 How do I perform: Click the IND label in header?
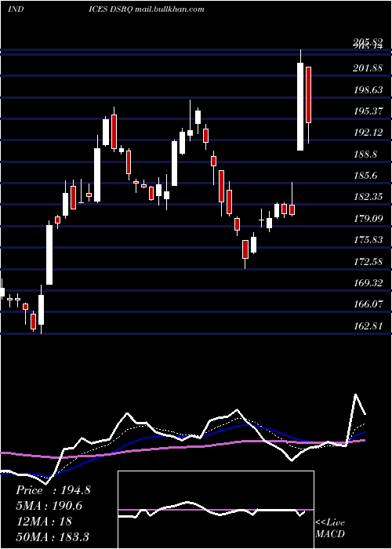point(16,9)
